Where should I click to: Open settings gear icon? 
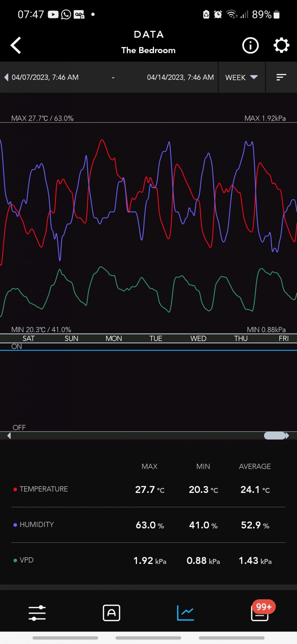point(281,46)
